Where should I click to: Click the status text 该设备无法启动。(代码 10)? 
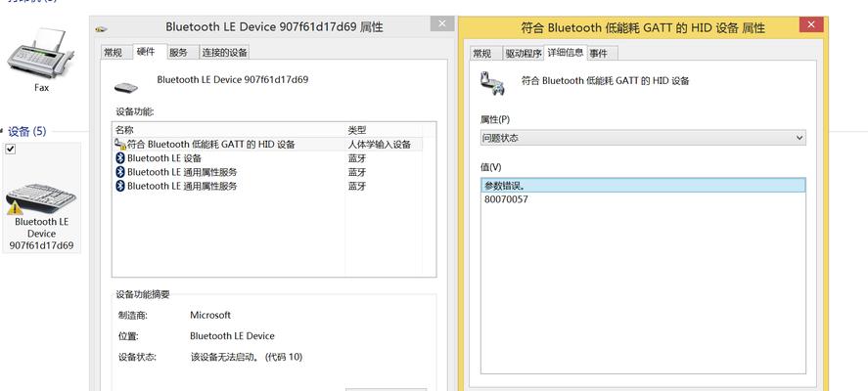247,357
